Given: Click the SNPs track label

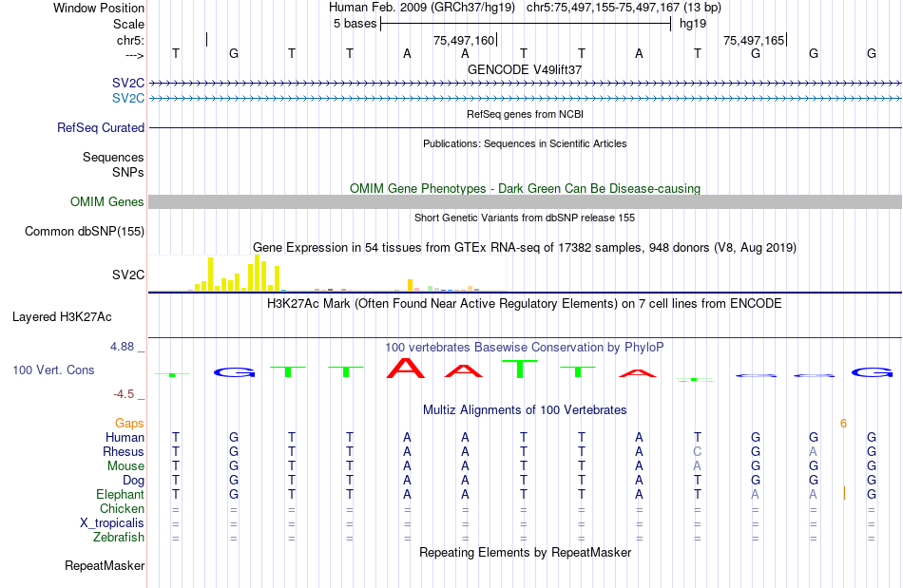Looking at the screenshot, I should tap(128, 172).
